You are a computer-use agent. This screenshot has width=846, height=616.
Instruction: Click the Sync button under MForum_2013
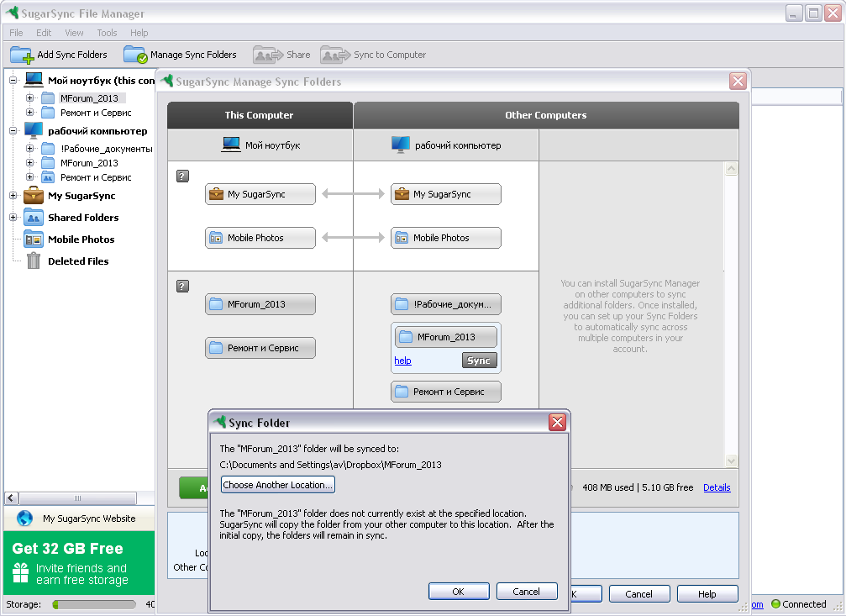pos(479,360)
